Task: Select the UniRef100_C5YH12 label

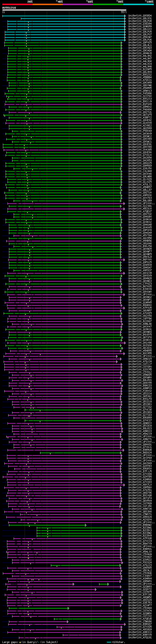Action: pyautogui.click(x=140, y=372)
